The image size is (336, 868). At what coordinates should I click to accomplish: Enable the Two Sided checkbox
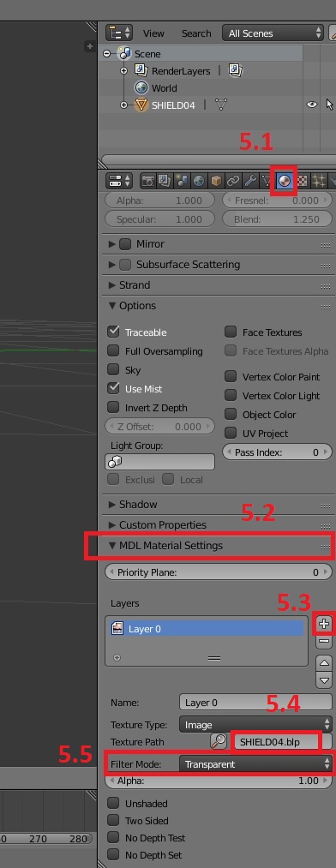tap(113, 820)
